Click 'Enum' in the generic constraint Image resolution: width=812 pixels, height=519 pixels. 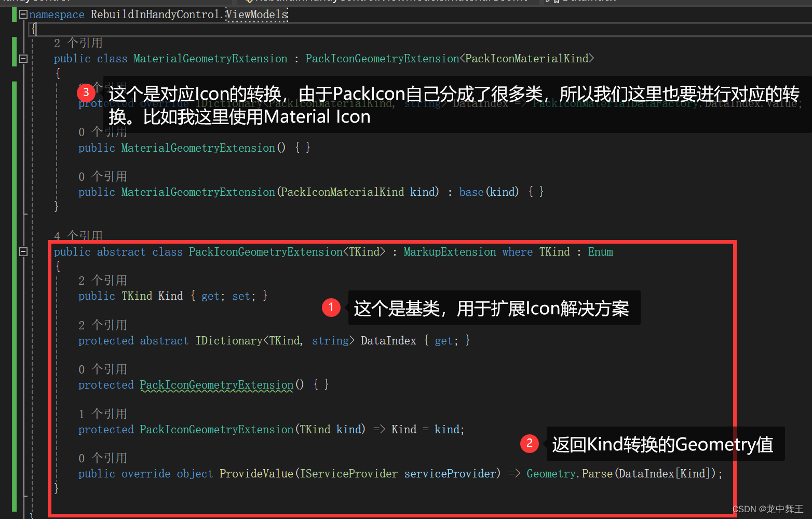[x=601, y=252]
